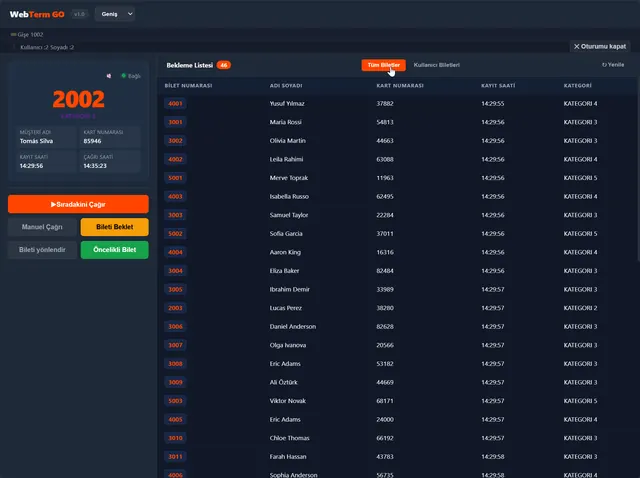
Task: Select ticket badge 3011
Action: pyautogui.click(x=176, y=456)
